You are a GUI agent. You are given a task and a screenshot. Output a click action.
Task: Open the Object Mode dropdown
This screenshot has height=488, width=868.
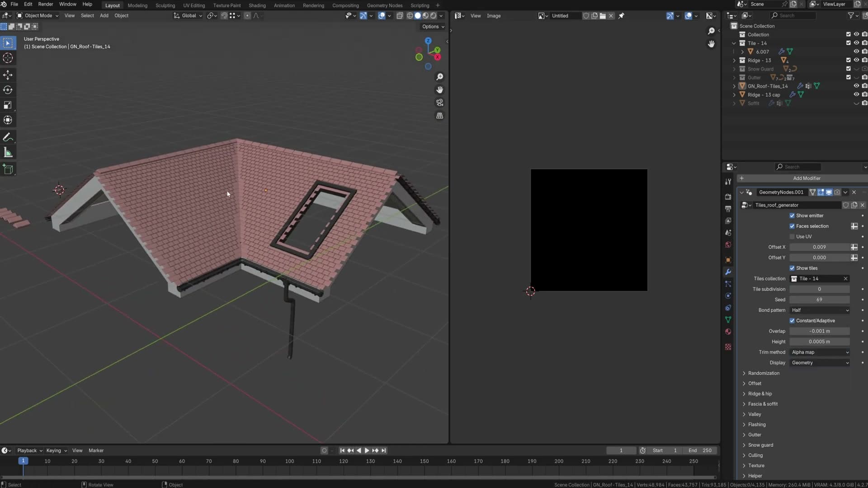click(x=38, y=16)
